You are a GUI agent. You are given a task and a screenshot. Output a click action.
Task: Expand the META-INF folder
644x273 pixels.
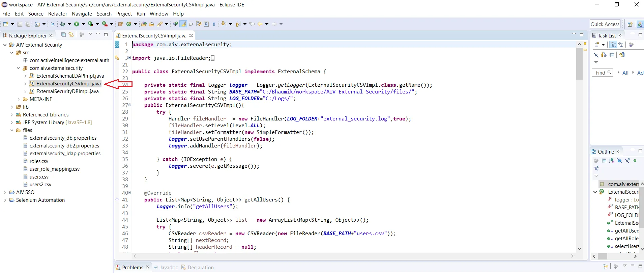[x=18, y=99]
